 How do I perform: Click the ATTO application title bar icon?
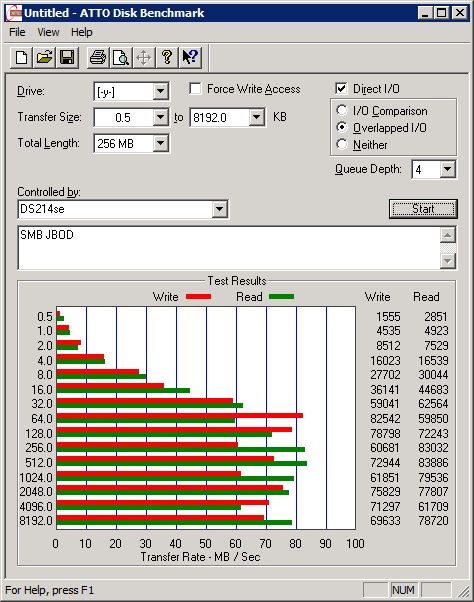tap(15, 13)
